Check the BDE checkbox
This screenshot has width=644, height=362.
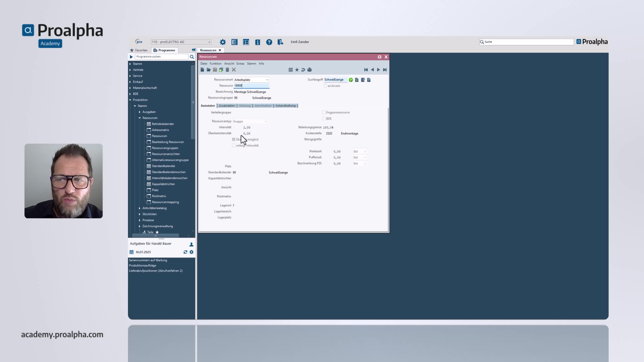(324, 118)
